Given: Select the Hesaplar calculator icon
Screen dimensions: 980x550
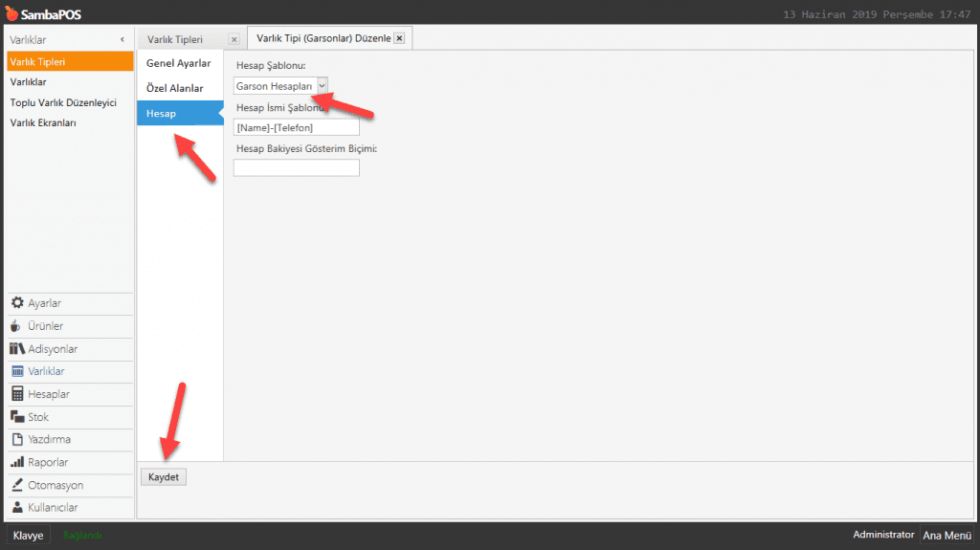Looking at the screenshot, I should (17, 394).
